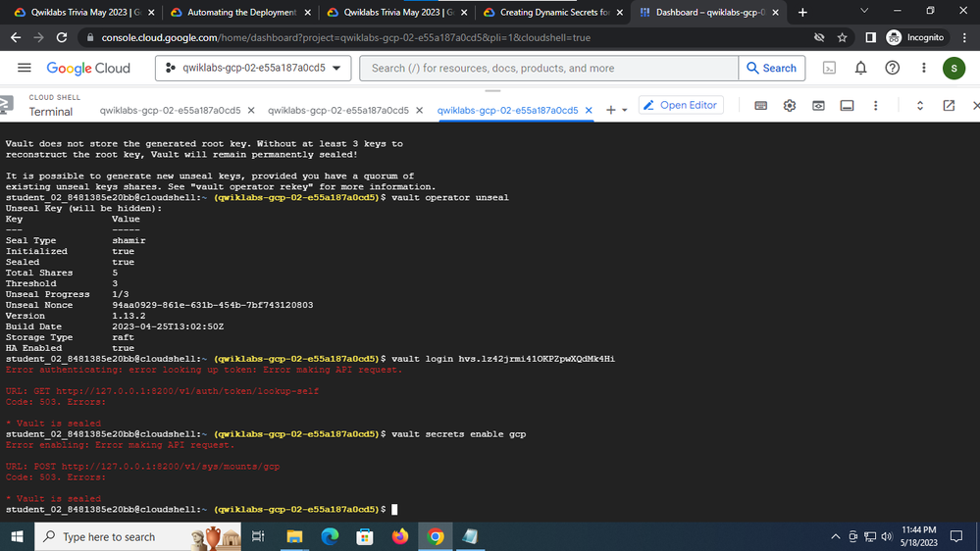Launch Firefox from the taskbar
Screen dimensions: 980x551
[x=400, y=536]
